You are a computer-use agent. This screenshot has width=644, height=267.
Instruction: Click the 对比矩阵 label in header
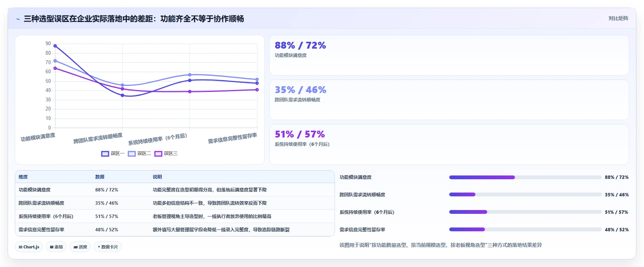pyautogui.click(x=618, y=18)
